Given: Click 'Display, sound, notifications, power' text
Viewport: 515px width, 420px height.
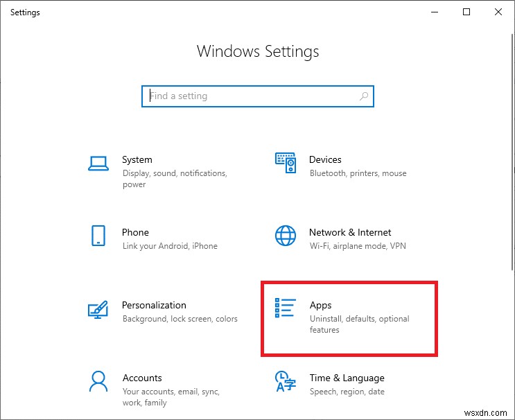Looking at the screenshot, I should [x=175, y=179].
